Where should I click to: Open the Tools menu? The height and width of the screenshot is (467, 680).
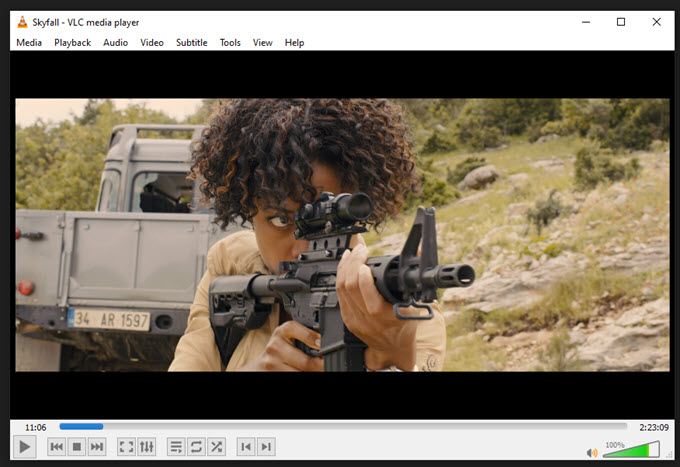tap(230, 42)
